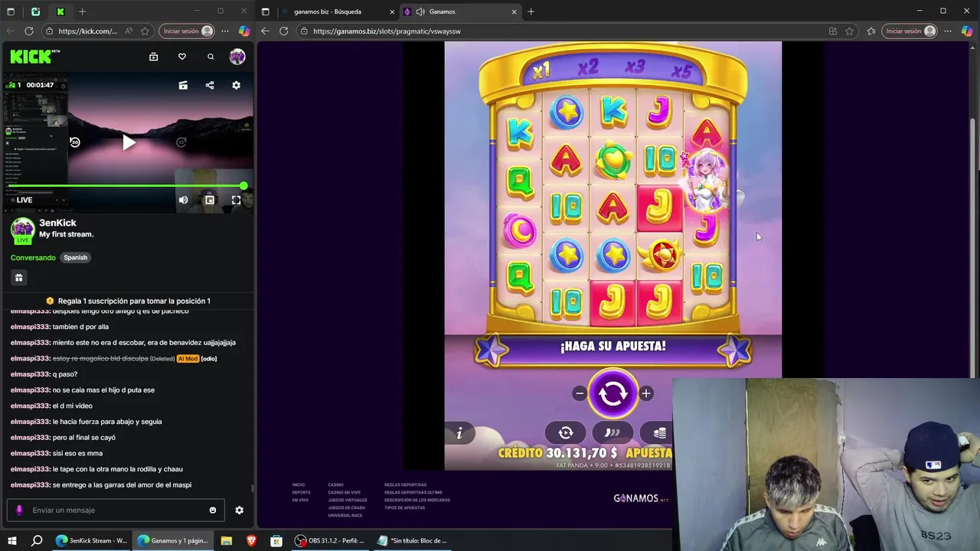Spin the slot reels purple button

(612, 393)
